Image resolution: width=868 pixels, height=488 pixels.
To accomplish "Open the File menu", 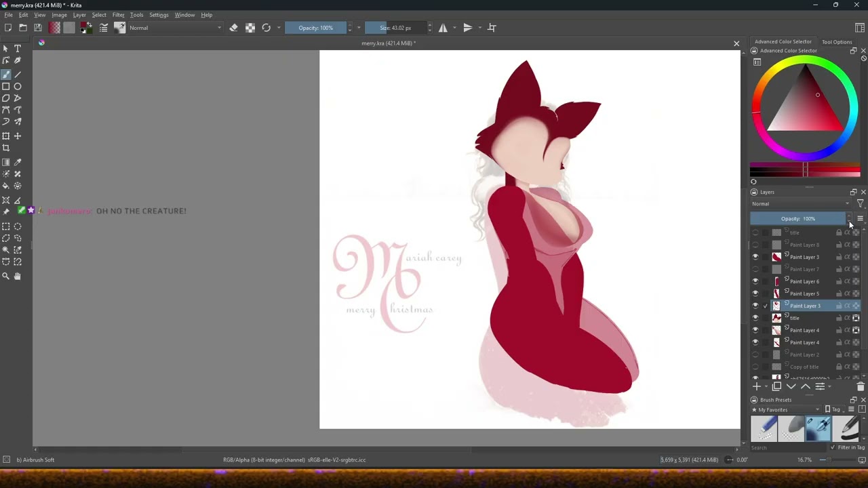I will pos(8,15).
